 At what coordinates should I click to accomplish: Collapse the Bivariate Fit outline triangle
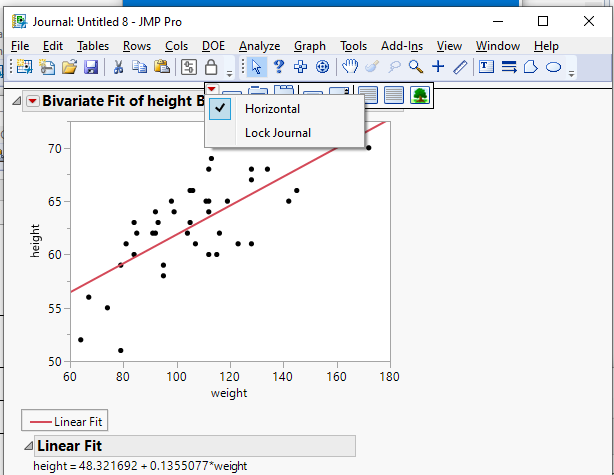17,101
